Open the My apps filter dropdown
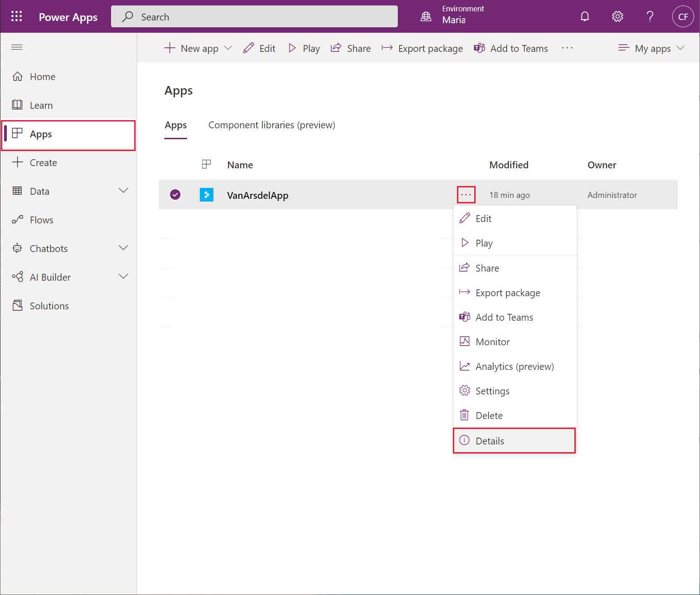Screen dimensions: 700x595 point(651,48)
